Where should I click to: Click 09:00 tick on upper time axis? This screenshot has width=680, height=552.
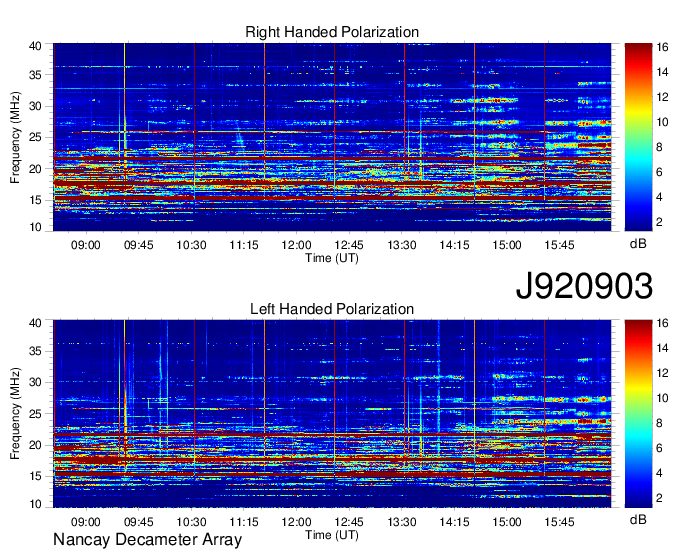point(86,245)
